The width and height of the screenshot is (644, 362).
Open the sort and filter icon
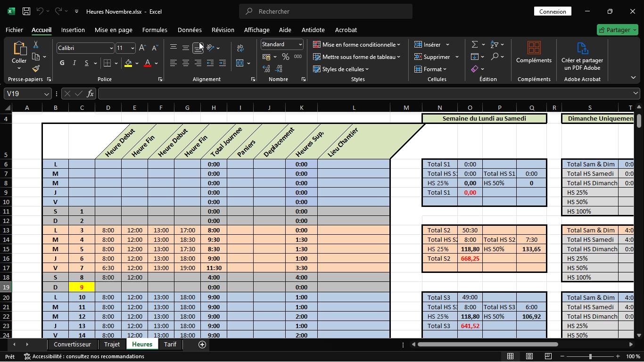(x=495, y=44)
